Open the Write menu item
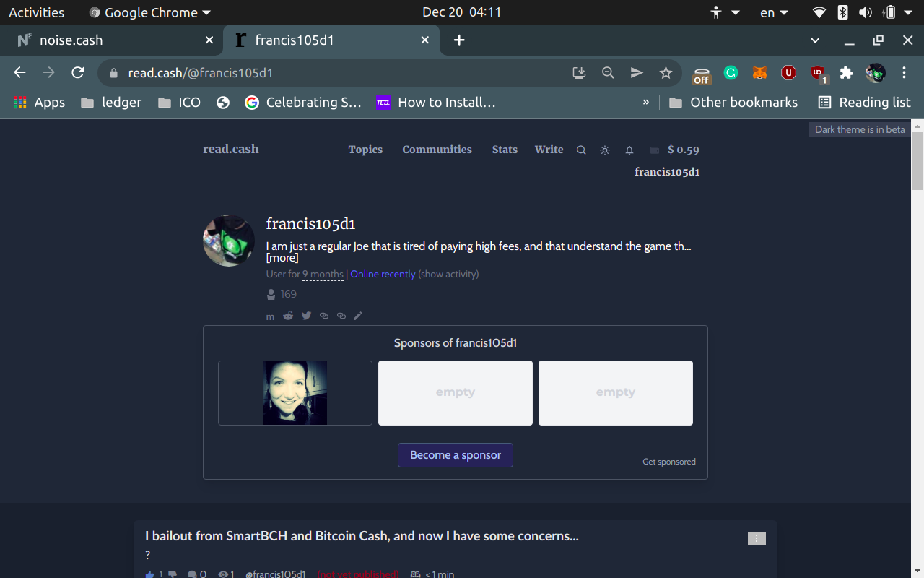Image resolution: width=924 pixels, height=578 pixels. click(549, 150)
